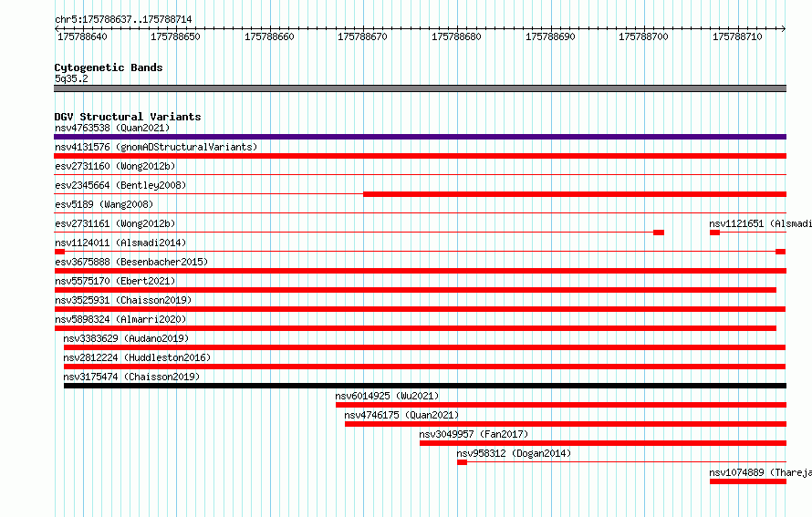
Task: Click the esv3675888 (Besenbacher2015) label
Action: click(131, 262)
